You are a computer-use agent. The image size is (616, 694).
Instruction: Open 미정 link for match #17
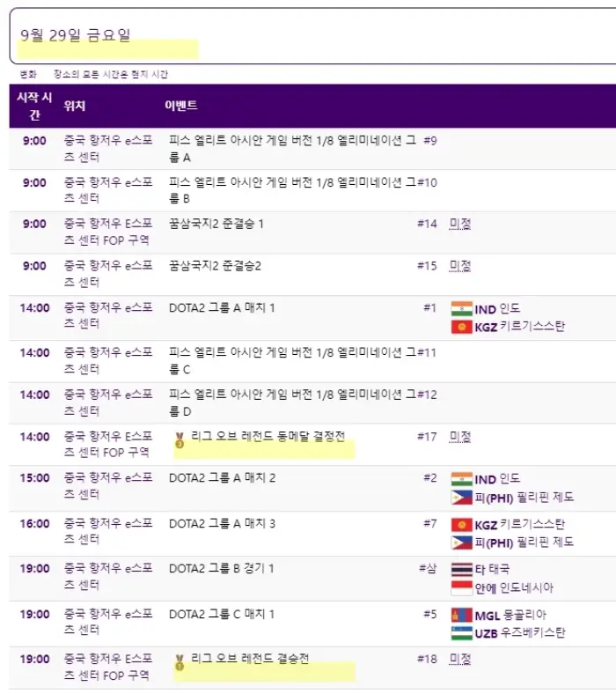coord(460,437)
